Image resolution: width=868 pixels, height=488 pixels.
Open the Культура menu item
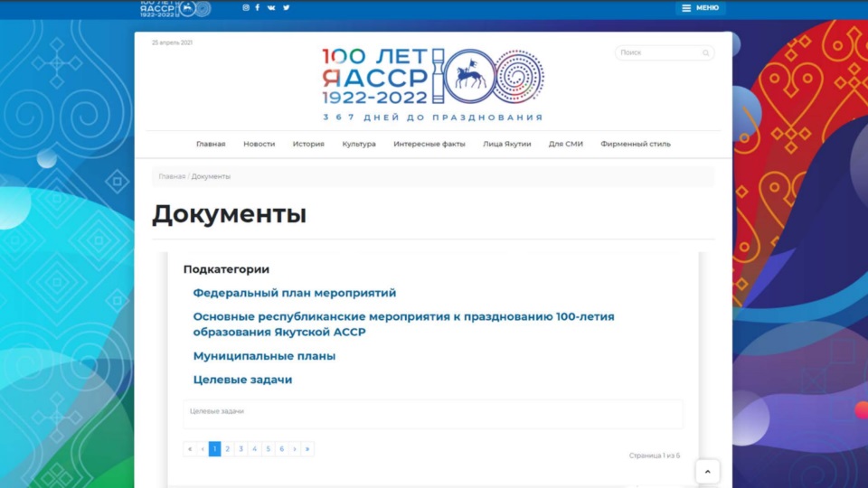[359, 144]
